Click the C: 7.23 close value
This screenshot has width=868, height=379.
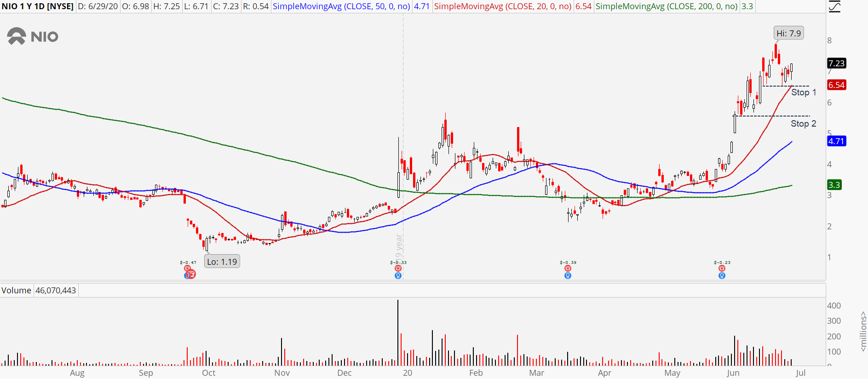click(225, 6)
